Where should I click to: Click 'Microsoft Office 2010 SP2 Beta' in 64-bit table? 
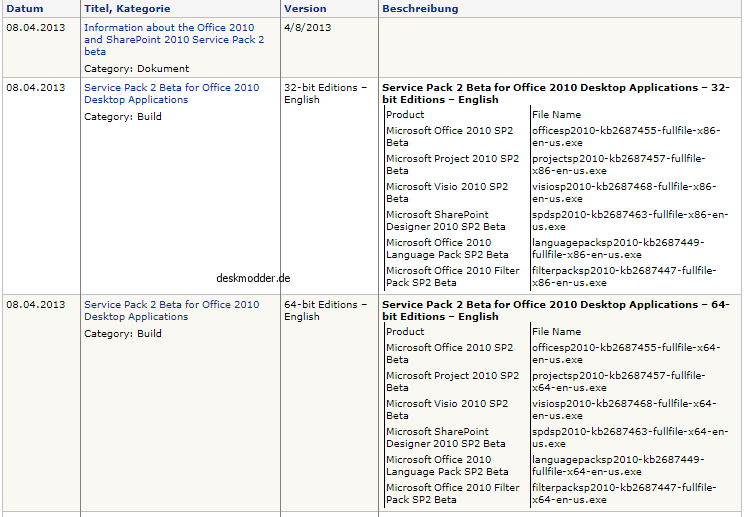450,353
